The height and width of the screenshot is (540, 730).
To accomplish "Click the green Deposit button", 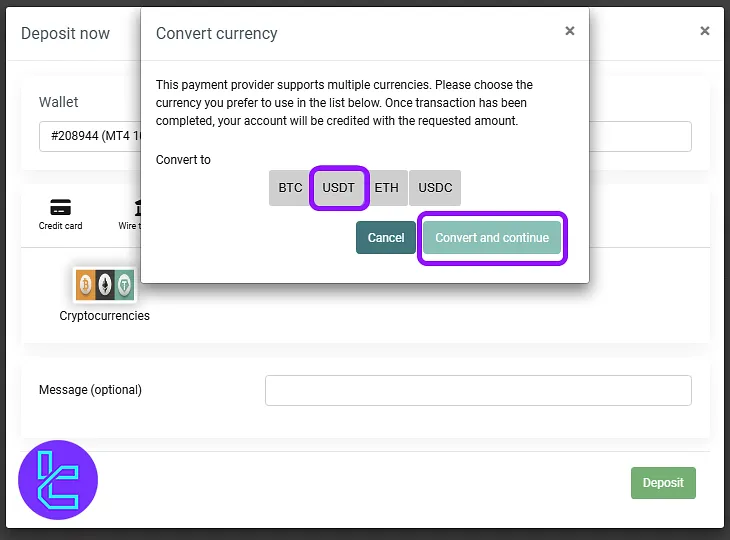I will pos(663,483).
